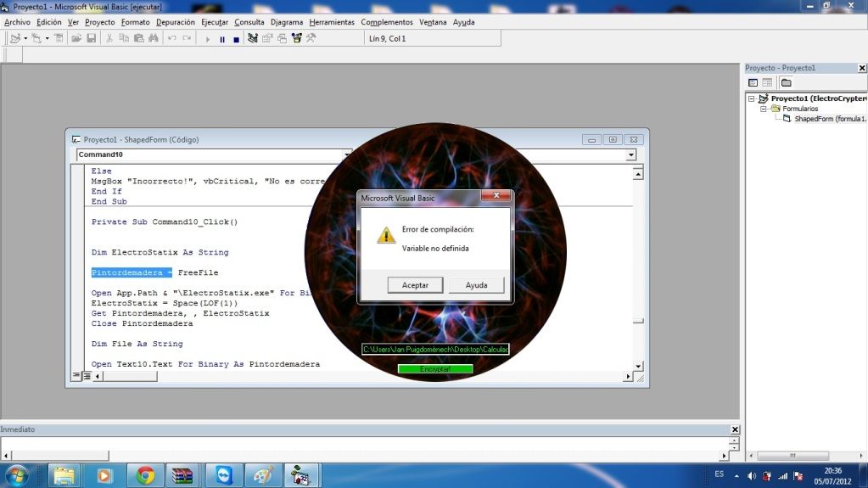Click Aceptar in the compile error dialog
The width and height of the screenshot is (868, 488).
coord(415,284)
